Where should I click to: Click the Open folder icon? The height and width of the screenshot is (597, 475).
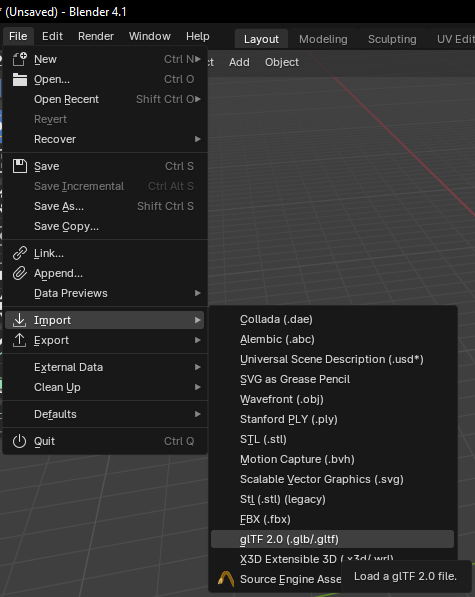(20, 80)
